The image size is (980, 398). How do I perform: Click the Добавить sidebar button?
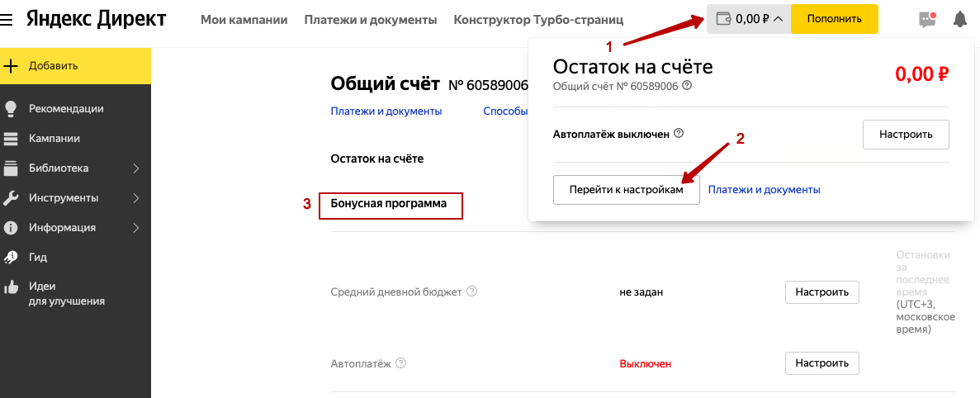click(75, 65)
